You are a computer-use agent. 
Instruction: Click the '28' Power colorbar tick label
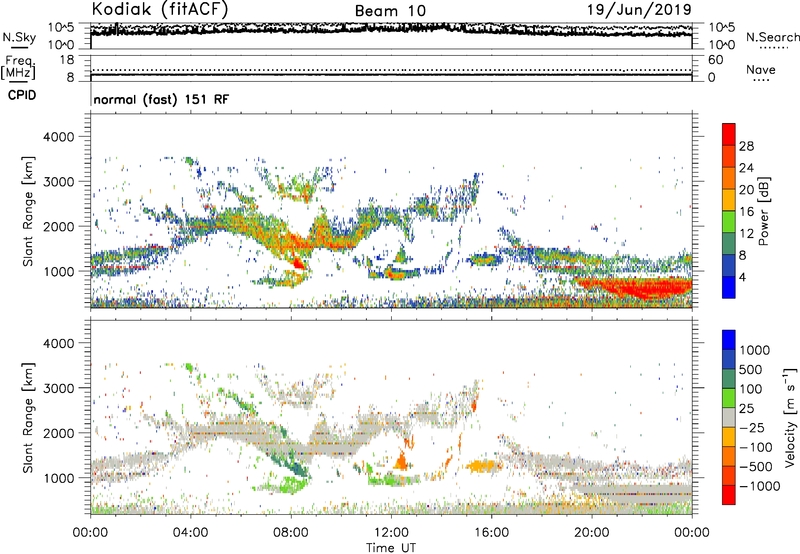point(746,146)
